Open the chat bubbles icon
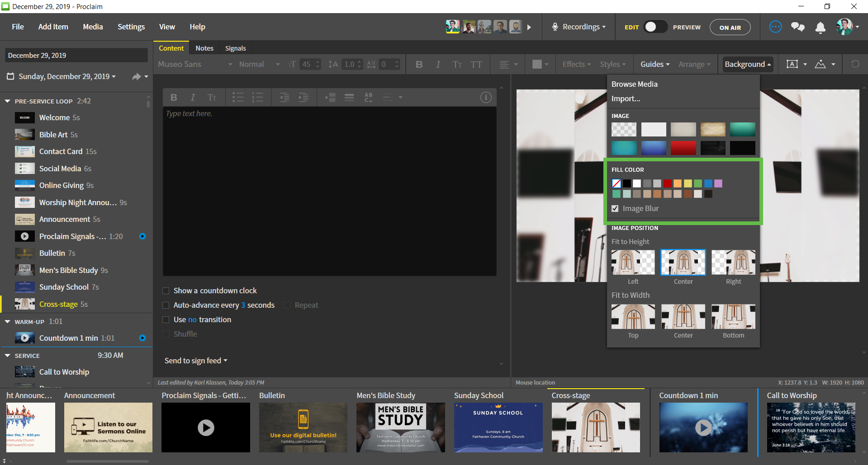Screen dimensions: 868x465 (797, 27)
